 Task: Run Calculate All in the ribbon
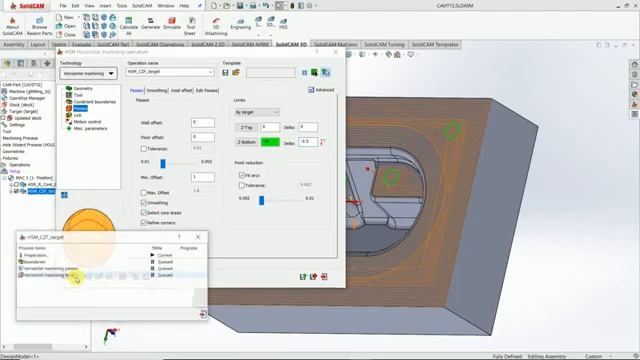click(129, 27)
